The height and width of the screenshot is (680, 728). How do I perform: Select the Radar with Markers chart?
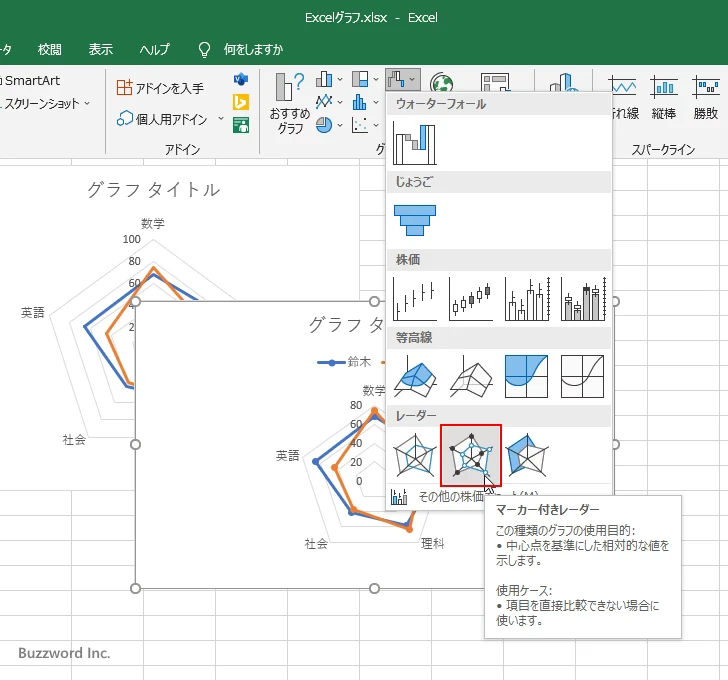tap(471, 455)
